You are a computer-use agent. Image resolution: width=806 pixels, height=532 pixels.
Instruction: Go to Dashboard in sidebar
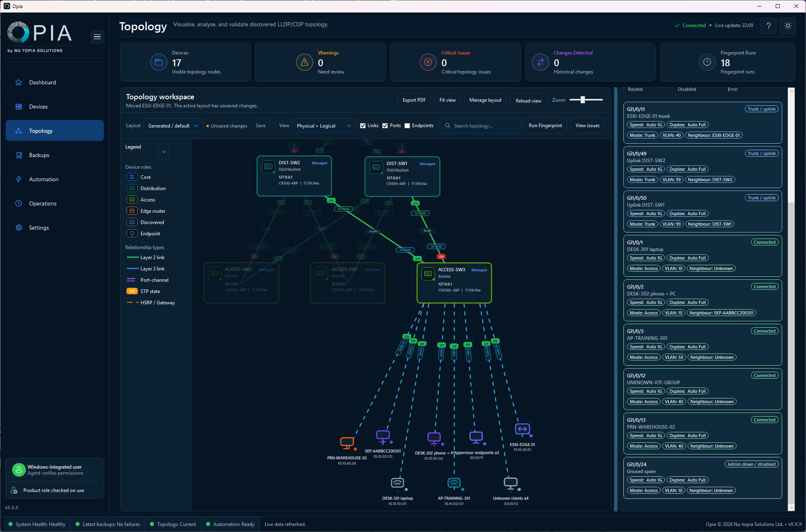55,82
